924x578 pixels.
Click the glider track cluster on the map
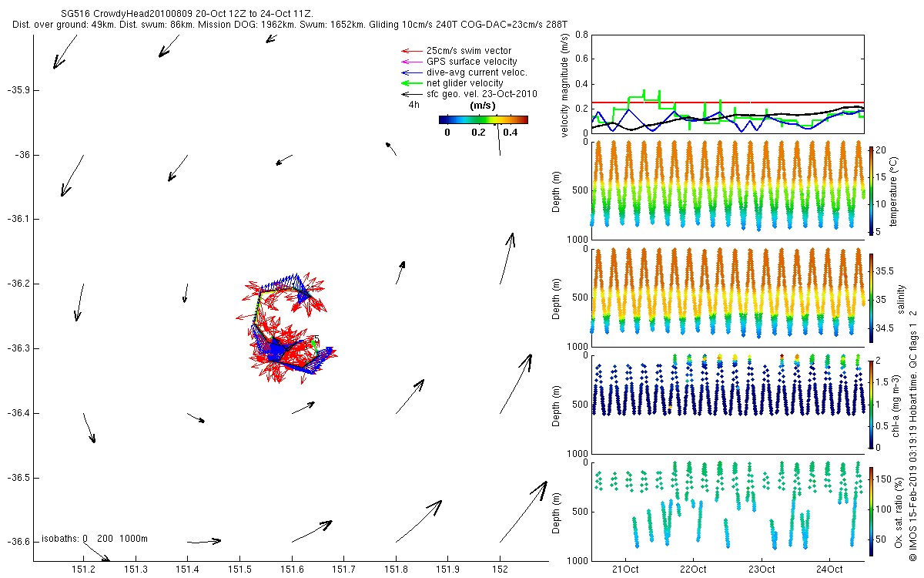point(285,328)
